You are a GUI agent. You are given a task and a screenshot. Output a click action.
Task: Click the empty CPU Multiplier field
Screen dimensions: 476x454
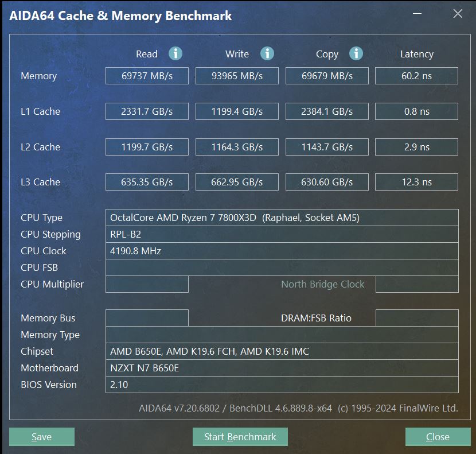pos(147,284)
